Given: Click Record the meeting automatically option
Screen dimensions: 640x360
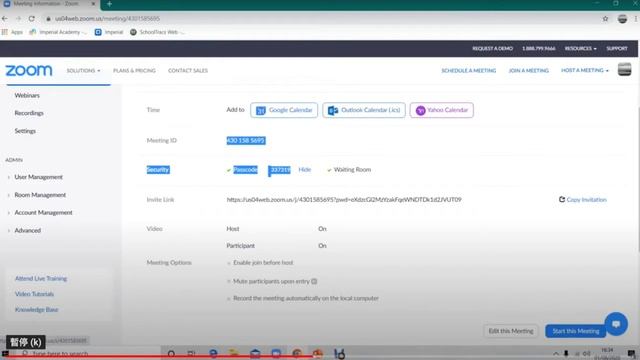Looking at the screenshot, I should (x=305, y=298).
